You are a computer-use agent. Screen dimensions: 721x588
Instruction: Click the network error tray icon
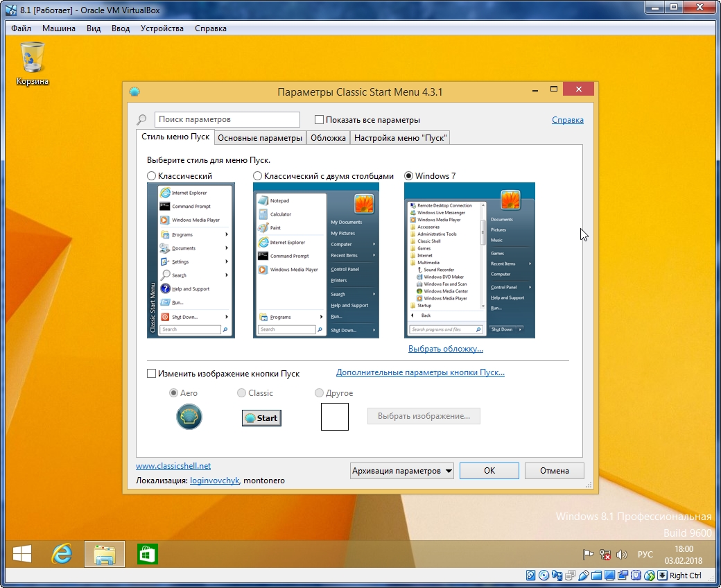pos(605,555)
